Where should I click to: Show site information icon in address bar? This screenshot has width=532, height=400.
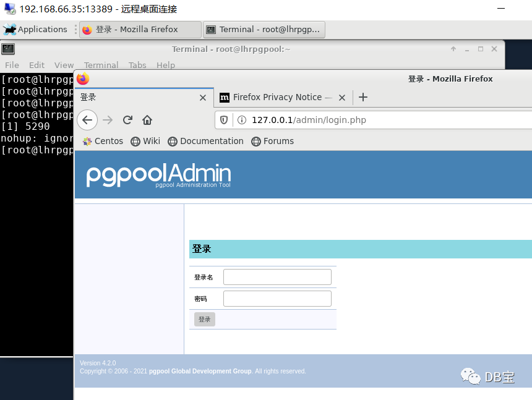pyautogui.click(x=242, y=120)
